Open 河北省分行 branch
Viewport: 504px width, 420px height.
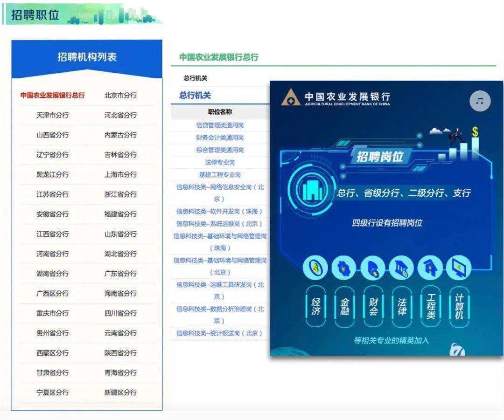tap(120, 115)
